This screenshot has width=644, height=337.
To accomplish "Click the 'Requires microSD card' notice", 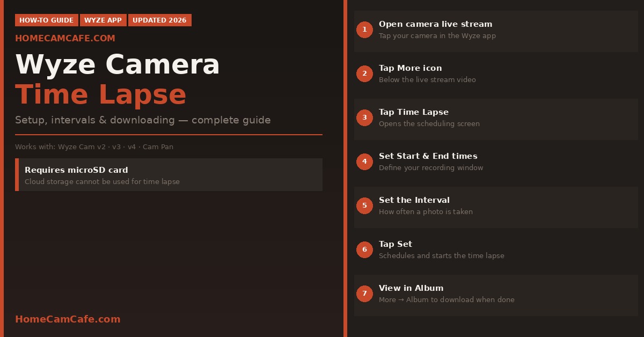I will [x=169, y=175].
